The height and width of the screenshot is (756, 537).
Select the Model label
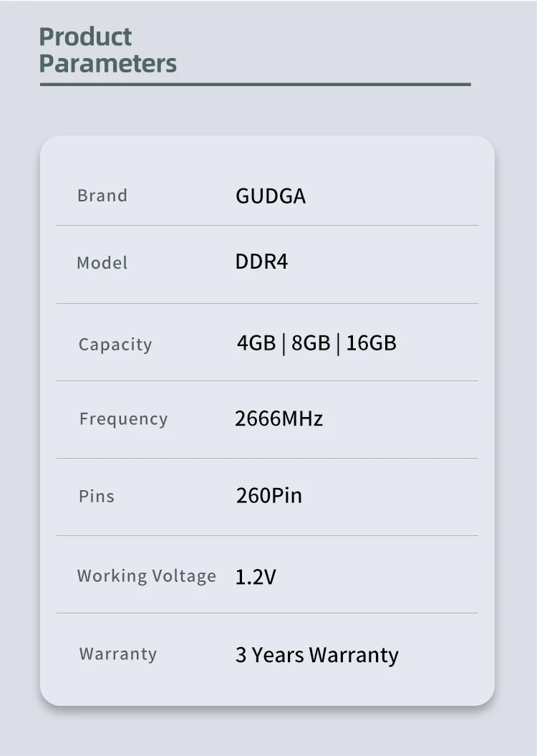coord(102,263)
